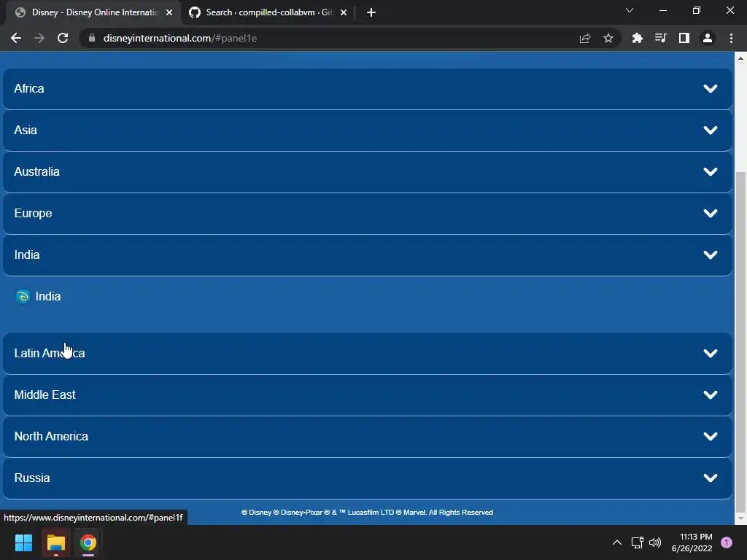
Task: Expand the Latin America region chevron
Action: coord(711,354)
